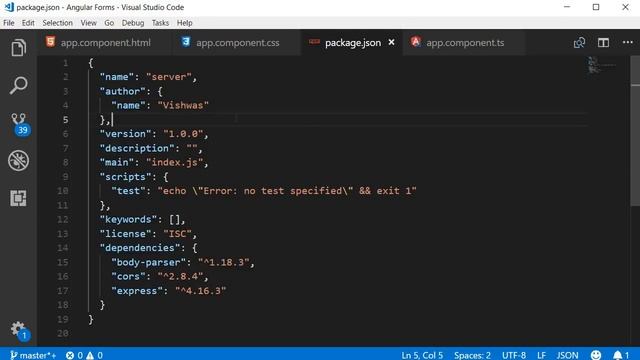Screen dimensions: 640x360
Task: Click Ln 5, Col 5 in status bar
Action: (422, 355)
